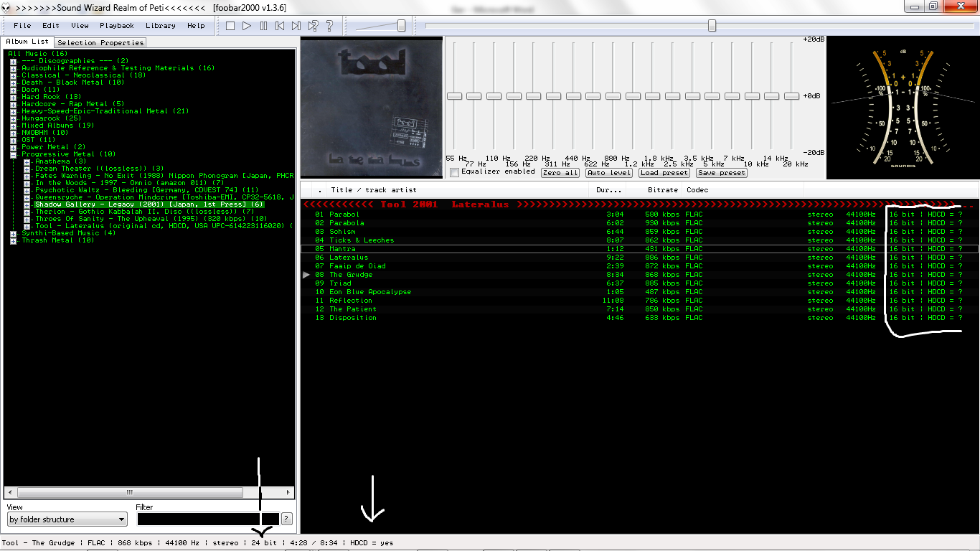Click the random playback icon
The image size is (980, 551).
313,26
